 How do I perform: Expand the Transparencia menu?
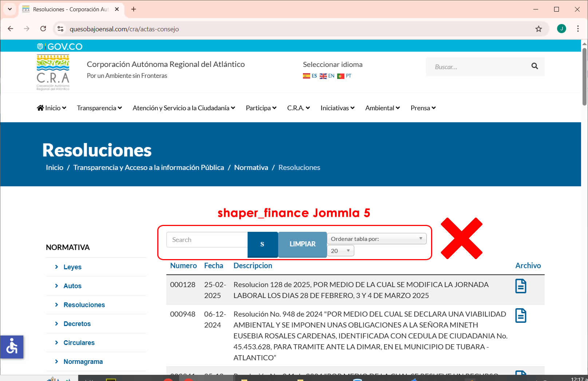click(x=99, y=108)
